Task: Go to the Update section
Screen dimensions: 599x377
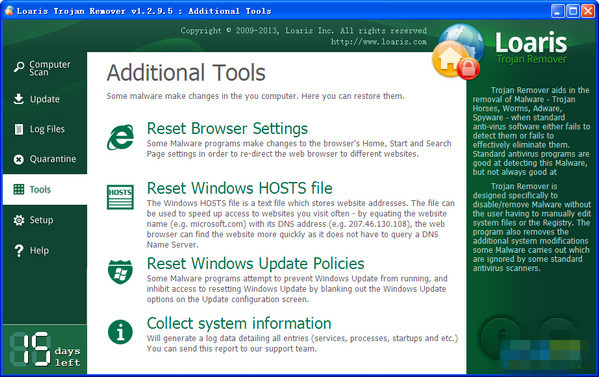Action: [45, 99]
